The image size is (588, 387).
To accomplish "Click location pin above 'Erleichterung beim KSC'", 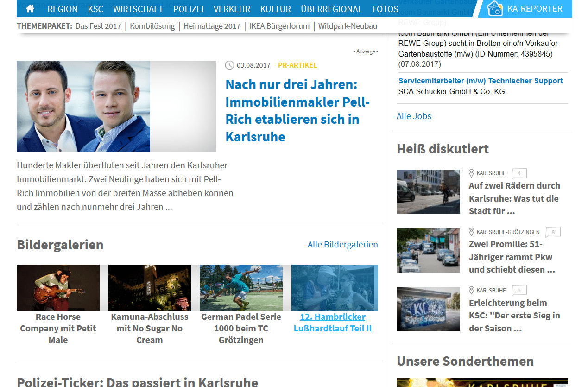I will (x=472, y=290).
